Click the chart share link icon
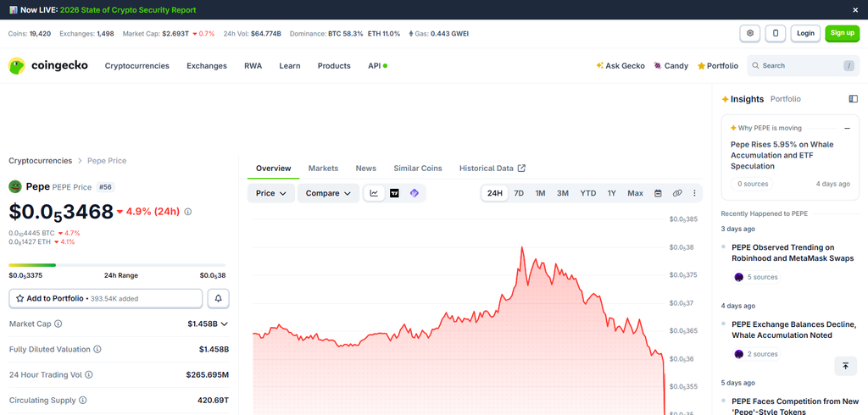This screenshot has width=868, height=415. coord(677,193)
